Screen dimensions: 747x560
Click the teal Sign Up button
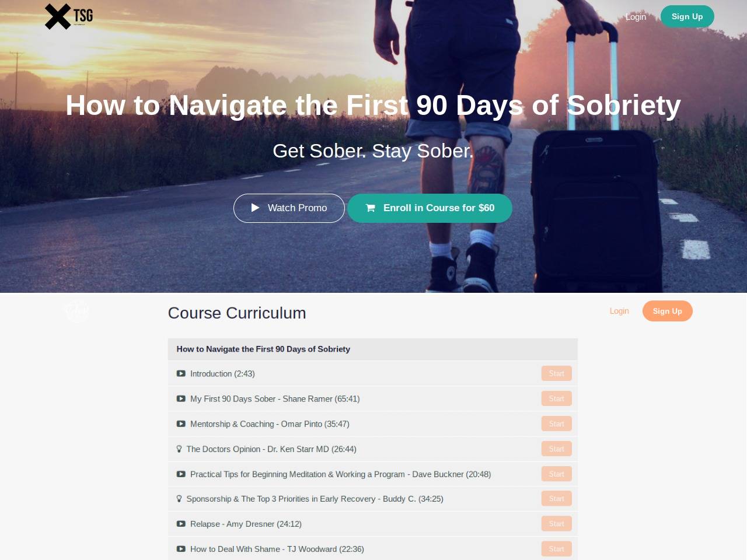click(687, 16)
